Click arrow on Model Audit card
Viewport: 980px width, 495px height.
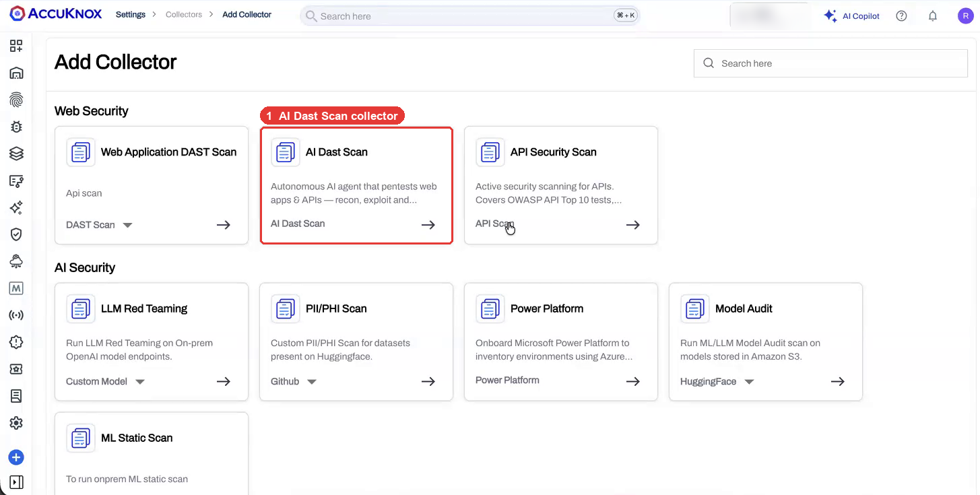[x=838, y=381]
